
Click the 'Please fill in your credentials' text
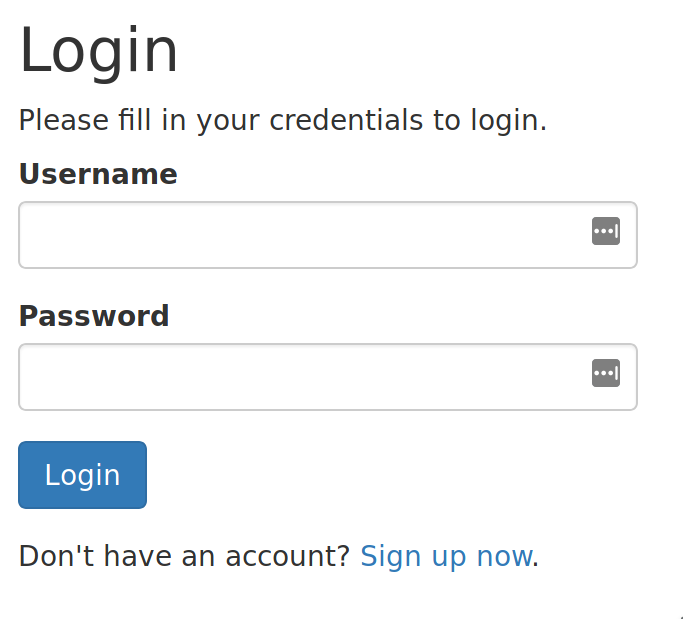(283, 120)
